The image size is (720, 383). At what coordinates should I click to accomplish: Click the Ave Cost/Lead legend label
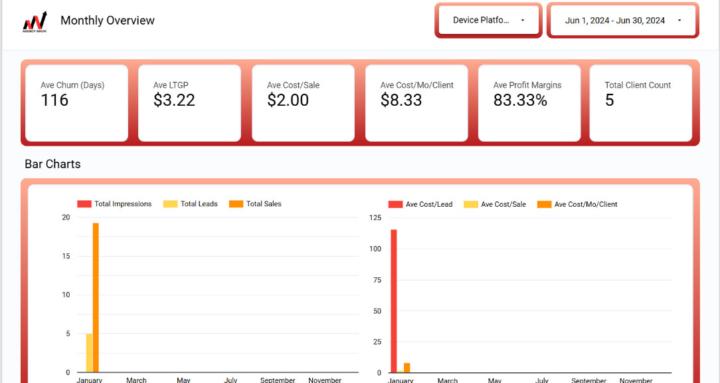coord(429,204)
